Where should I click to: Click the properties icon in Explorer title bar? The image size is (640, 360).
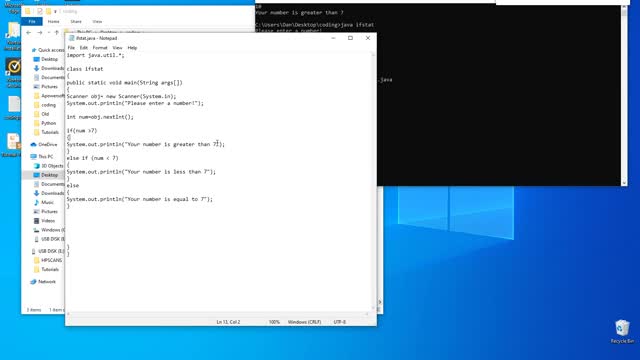pyautogui.click(x=40, y=11)
